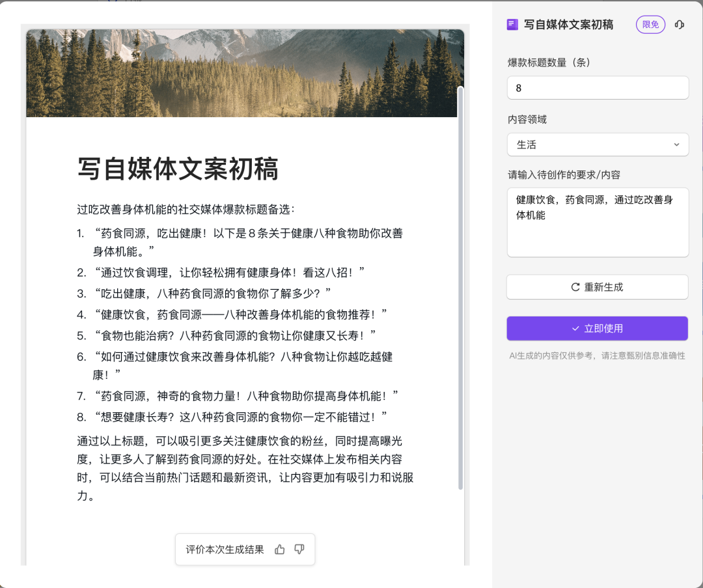Click the forest mountain header image

[245, 73]
